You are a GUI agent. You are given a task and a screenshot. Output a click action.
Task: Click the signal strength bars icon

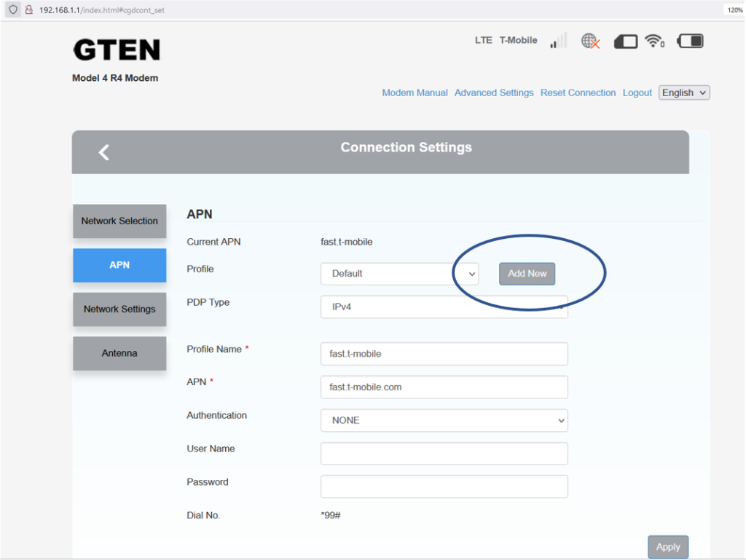(558, 41)
